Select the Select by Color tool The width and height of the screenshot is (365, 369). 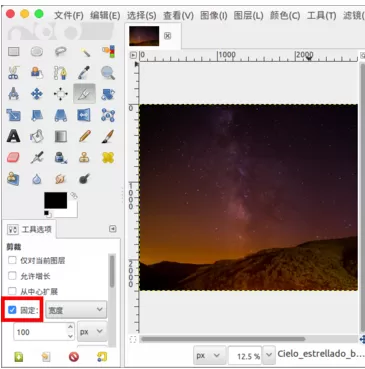click(108, 52)
